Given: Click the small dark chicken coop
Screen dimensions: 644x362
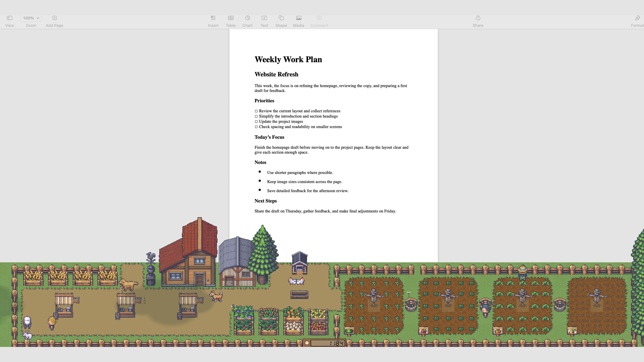Looking at the screenshot, I should tap(299, 263).
